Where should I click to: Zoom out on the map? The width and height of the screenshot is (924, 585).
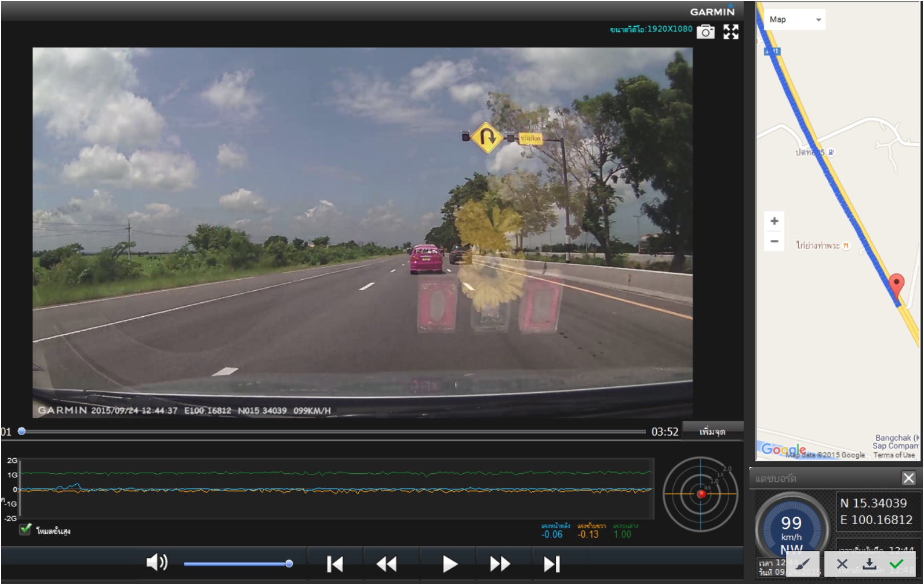(774, 241)
